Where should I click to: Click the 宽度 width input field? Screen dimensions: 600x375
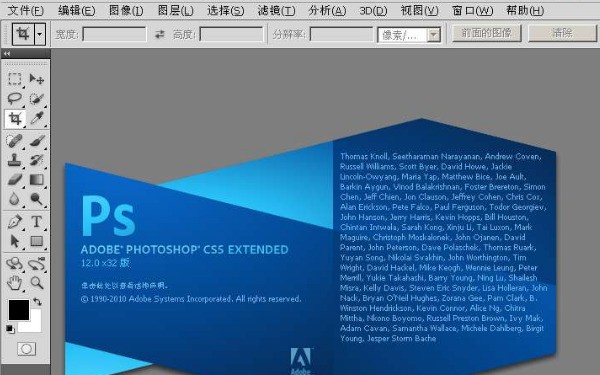114,34
